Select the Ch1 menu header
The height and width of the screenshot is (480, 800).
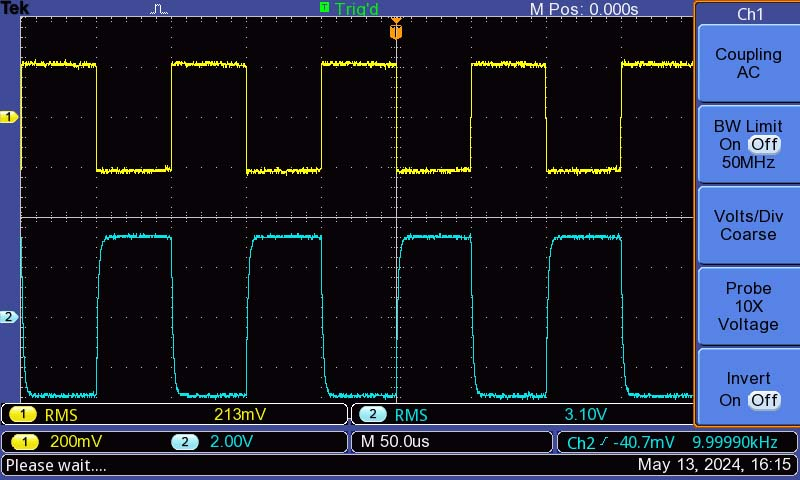click(748, 14)
